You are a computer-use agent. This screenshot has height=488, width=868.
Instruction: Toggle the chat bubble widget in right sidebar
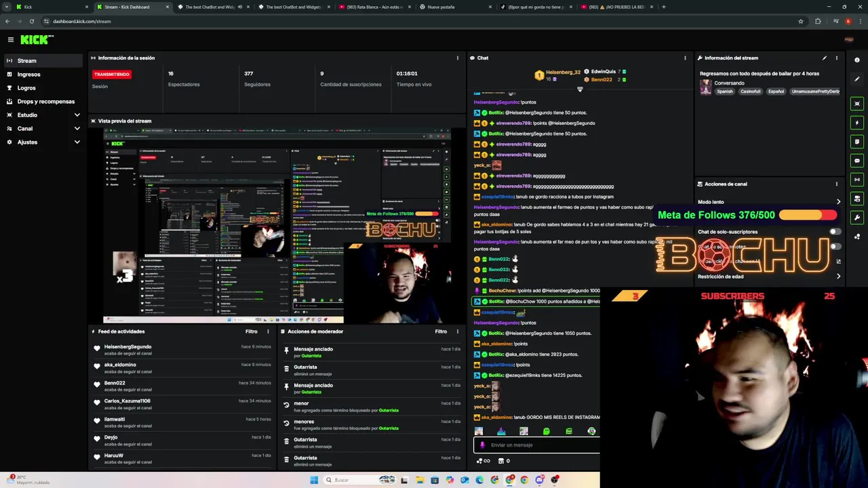(x=857, y=161)
